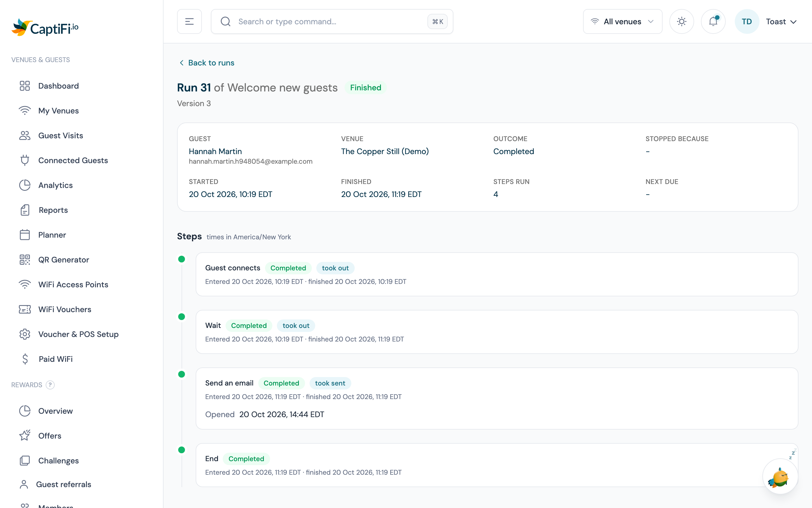Open the notifications bell
Viewport: 812px width, 508px height.
[x=713, y=21]
